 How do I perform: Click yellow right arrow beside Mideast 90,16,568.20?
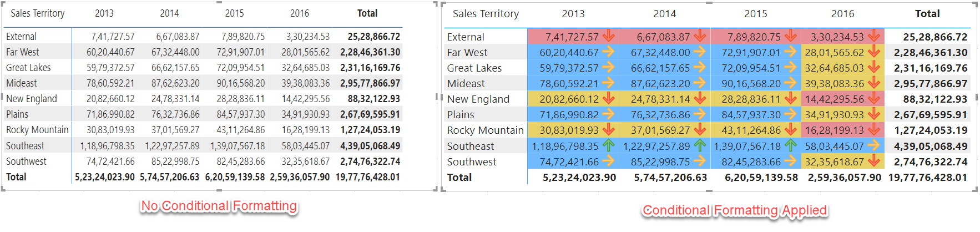point(791,83)
